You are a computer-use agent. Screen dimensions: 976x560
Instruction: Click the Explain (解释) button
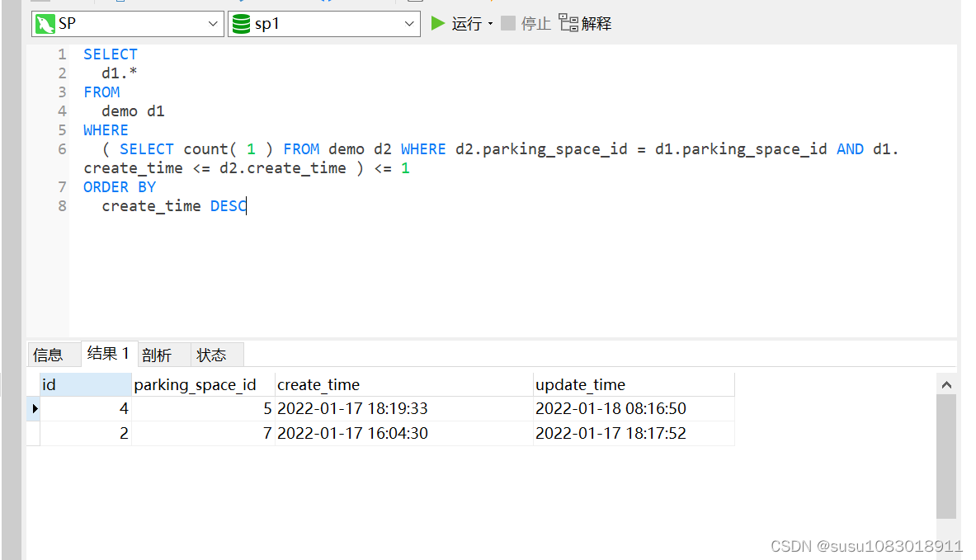point(585,24)
